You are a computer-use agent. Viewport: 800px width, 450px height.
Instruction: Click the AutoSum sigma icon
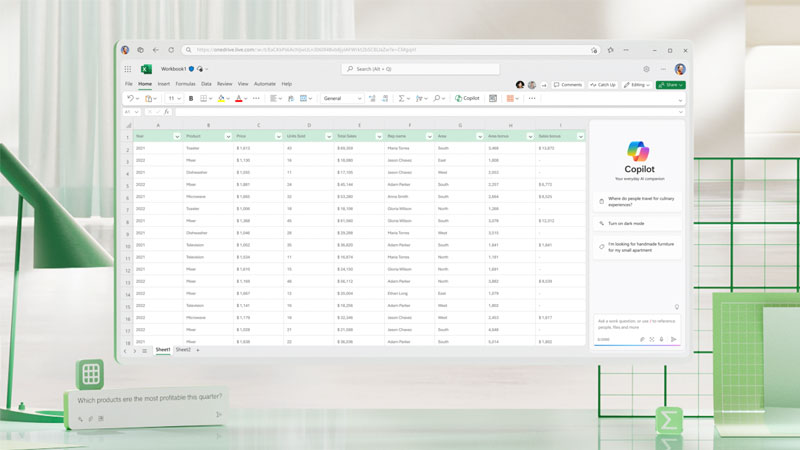point(402,99)
